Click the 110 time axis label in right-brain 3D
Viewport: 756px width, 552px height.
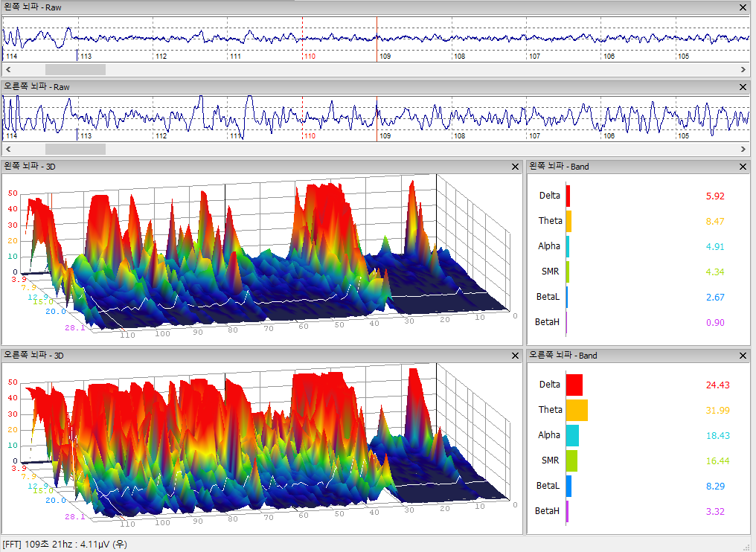[127, 524]
